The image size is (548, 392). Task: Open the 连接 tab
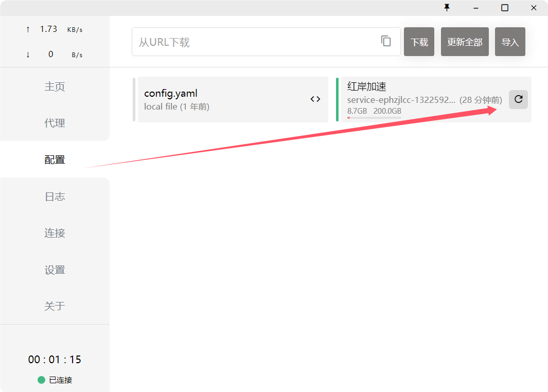[55, 233]
